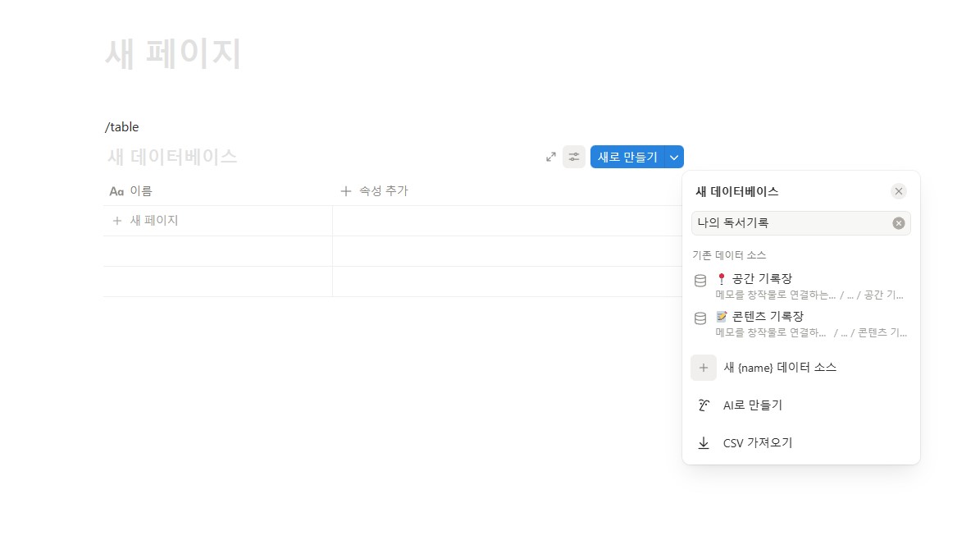Select the database icon beside 공간 기록장
The image size is (980, 540).
700,280
